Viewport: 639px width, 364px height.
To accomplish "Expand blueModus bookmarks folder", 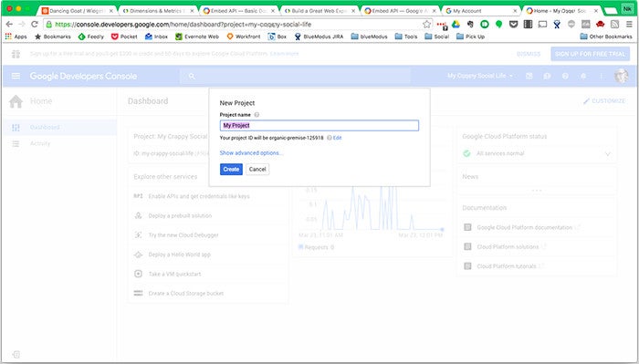I will [x=369, y=36].
